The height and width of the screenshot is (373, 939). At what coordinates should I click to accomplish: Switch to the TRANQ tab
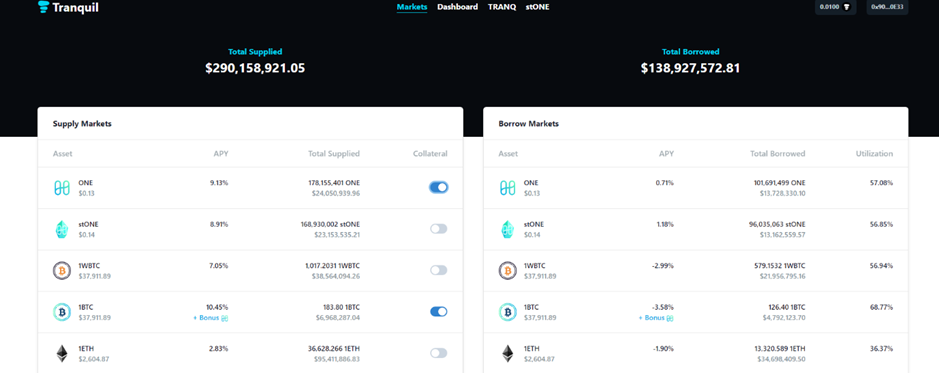coord(502,7)
